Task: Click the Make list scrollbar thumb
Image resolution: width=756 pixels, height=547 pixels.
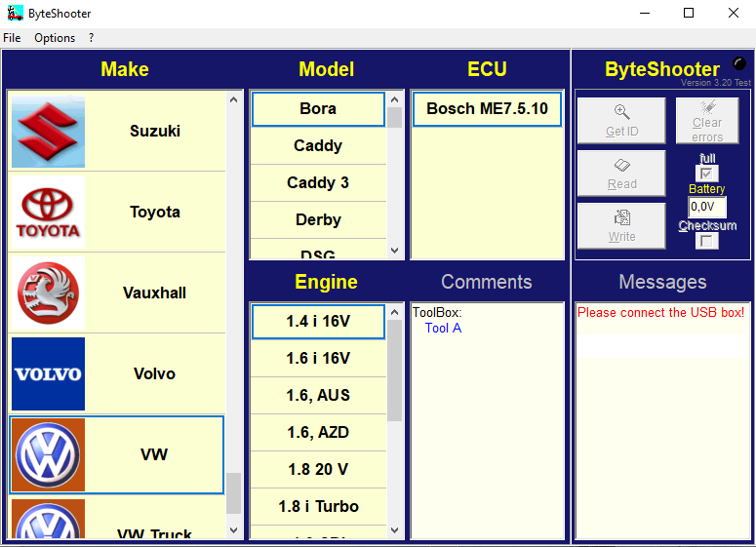Action: 234,493
